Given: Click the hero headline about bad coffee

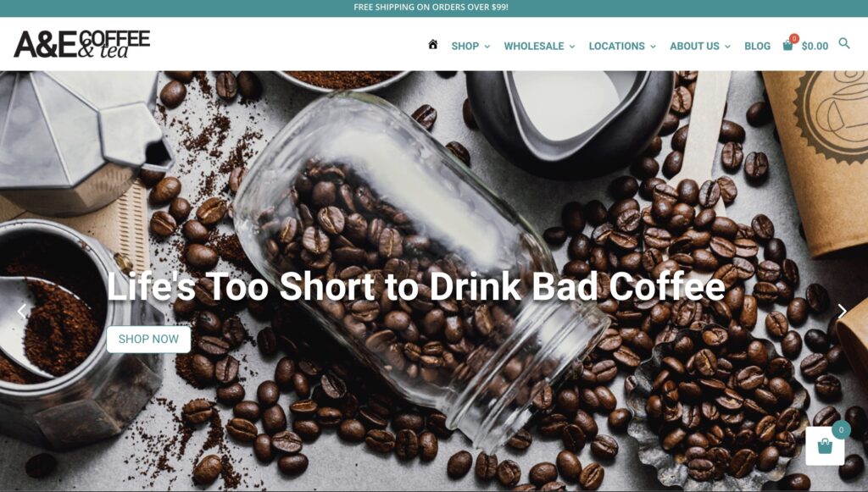Looking at the screenshot, I should 415,286.
